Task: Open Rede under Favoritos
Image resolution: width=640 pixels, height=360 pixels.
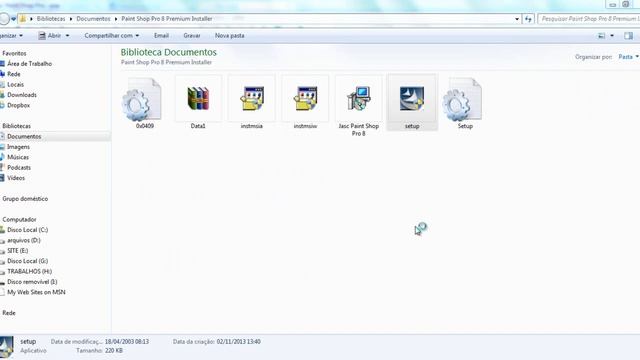Action: (x=13, y=74)
